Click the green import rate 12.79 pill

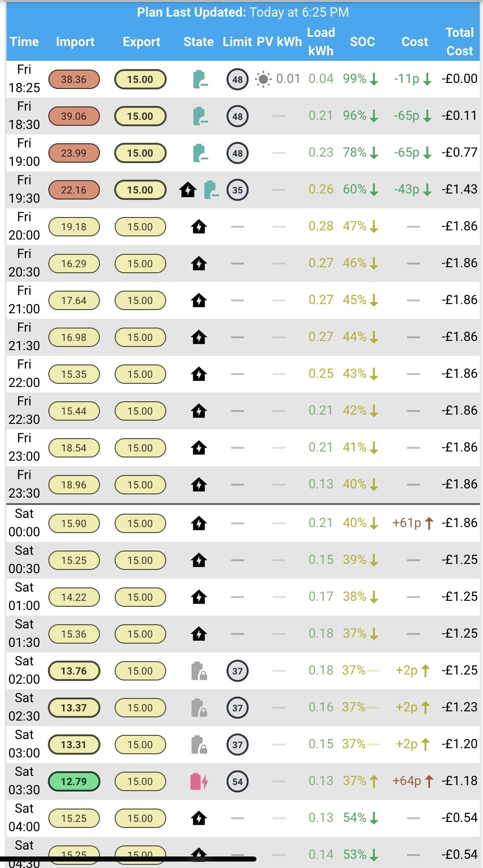click(74, 781)
